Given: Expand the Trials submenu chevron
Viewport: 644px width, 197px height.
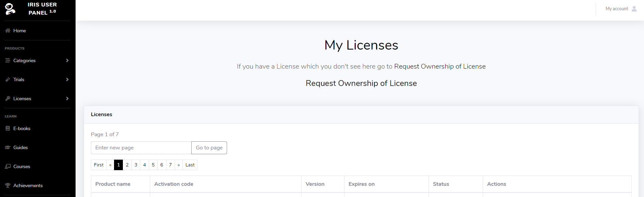Looking at the screenshot, I should [67, 79].
